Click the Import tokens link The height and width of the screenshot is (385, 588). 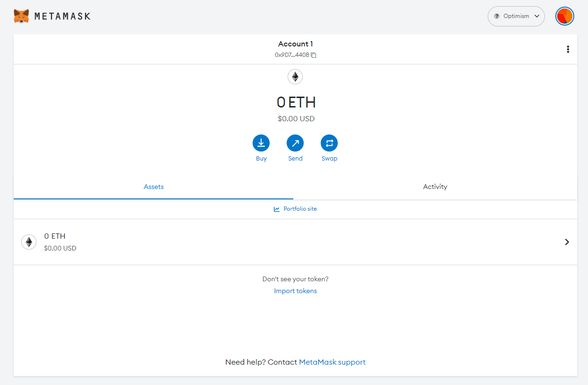click(295, 291)
